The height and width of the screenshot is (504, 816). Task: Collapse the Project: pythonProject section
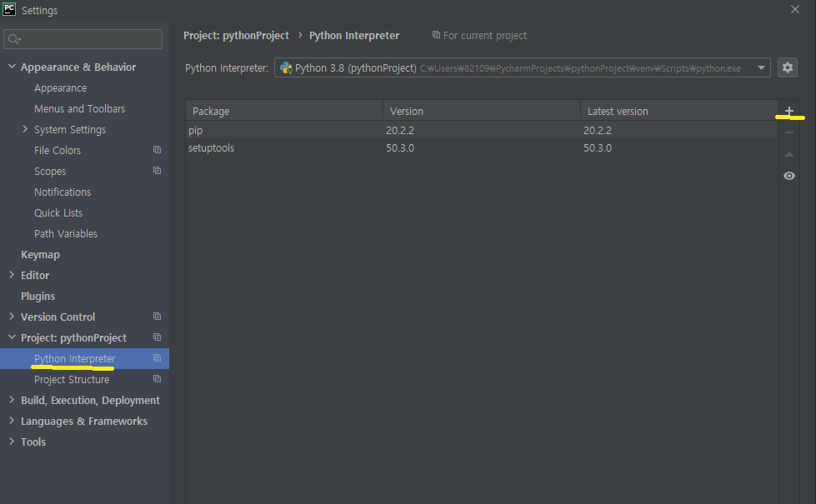click(12, 337)
